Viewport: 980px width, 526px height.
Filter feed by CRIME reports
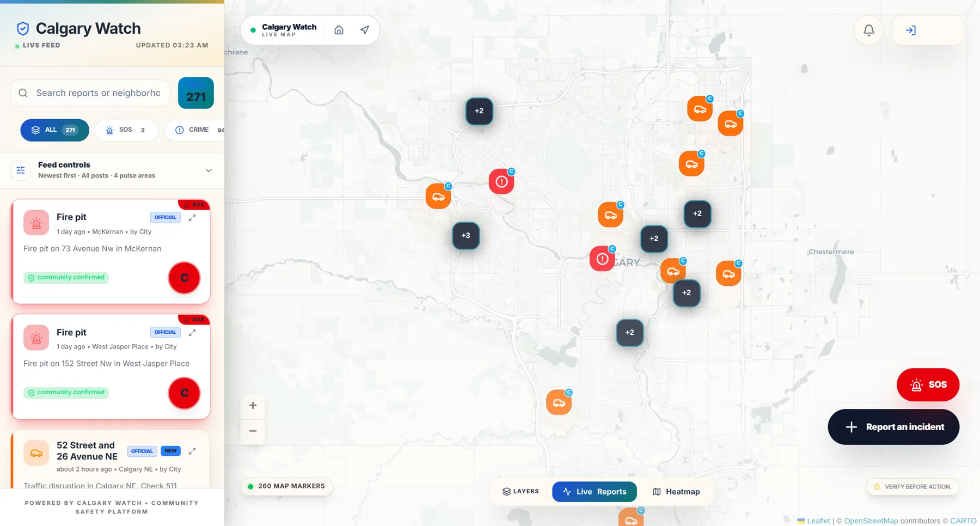coord(195,130)
